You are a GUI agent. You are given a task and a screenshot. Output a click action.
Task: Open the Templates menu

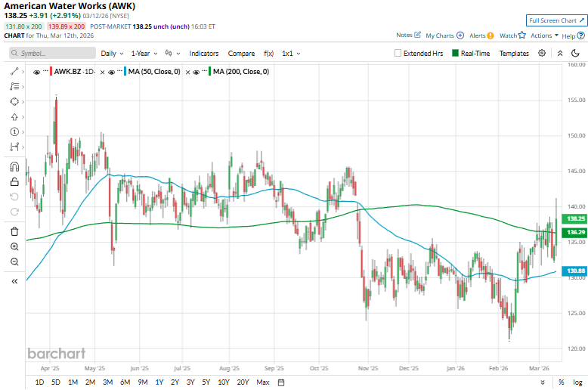[514, 53]
